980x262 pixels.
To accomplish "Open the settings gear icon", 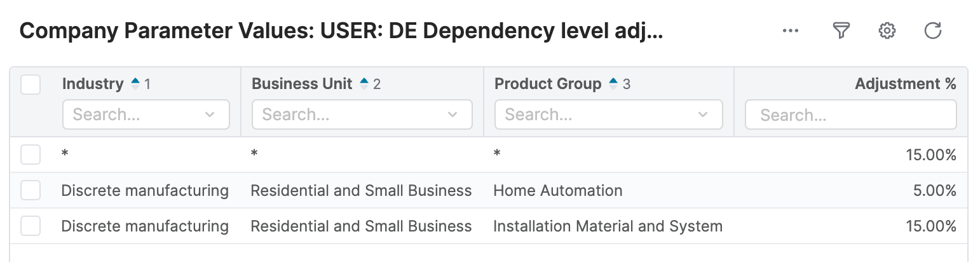I will 887,31.
